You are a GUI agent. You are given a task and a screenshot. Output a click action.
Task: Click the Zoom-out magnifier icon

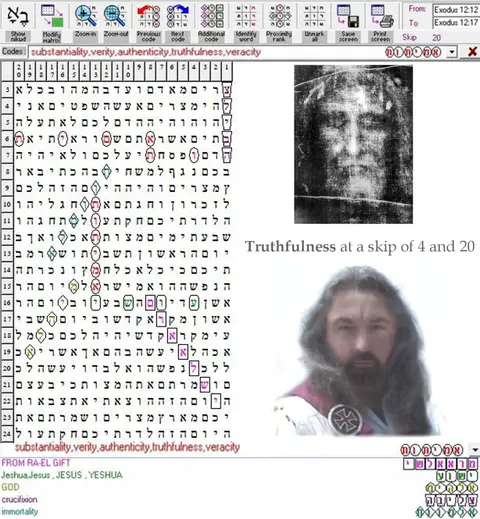115,16
